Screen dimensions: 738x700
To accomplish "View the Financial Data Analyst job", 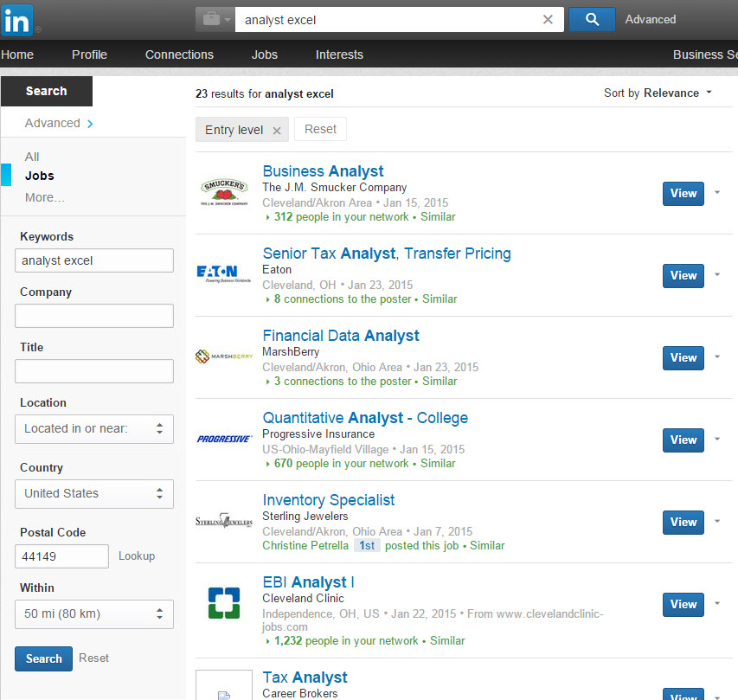I will (683, 358).
